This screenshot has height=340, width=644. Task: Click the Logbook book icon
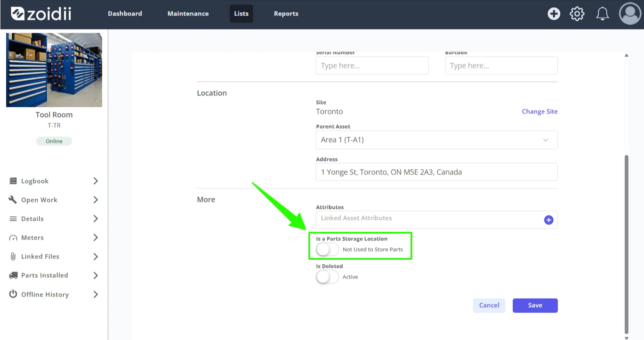(13, 181)
